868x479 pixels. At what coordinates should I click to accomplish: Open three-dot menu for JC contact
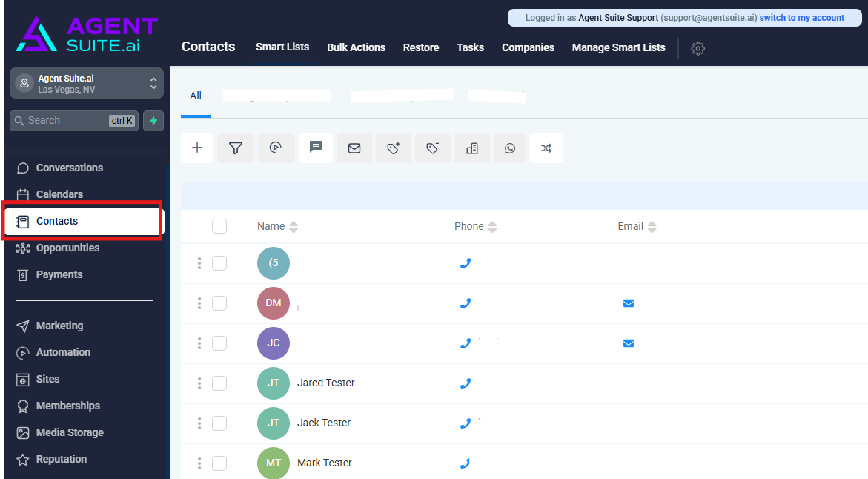coord(199,343)
